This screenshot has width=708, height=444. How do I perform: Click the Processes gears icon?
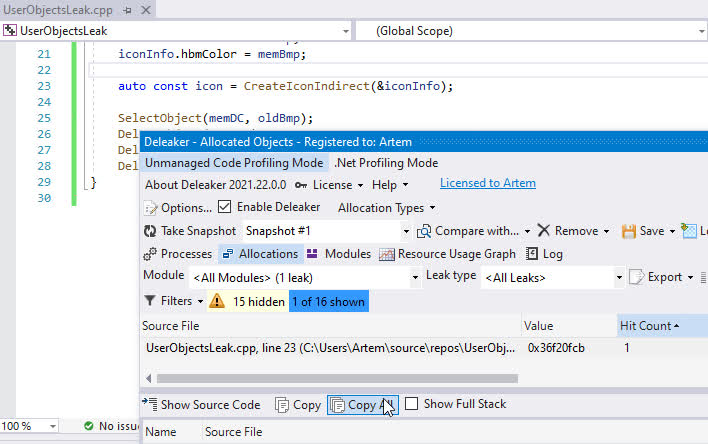click(150, 254)
